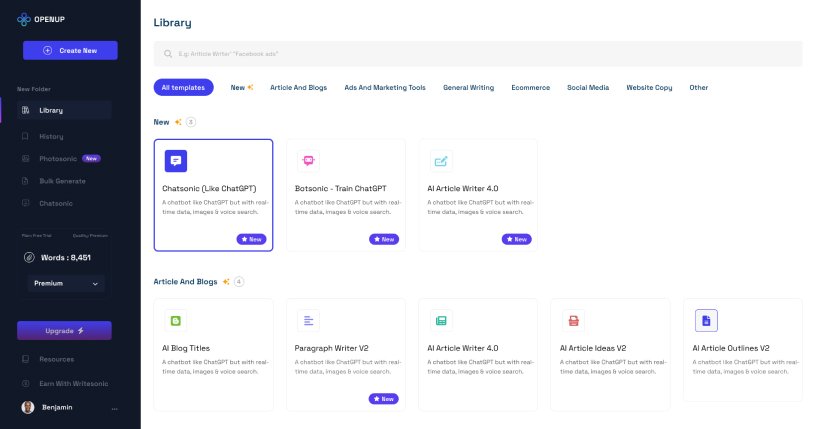
Task: Select the Ecommerce category tab
Action: point(530,88)
